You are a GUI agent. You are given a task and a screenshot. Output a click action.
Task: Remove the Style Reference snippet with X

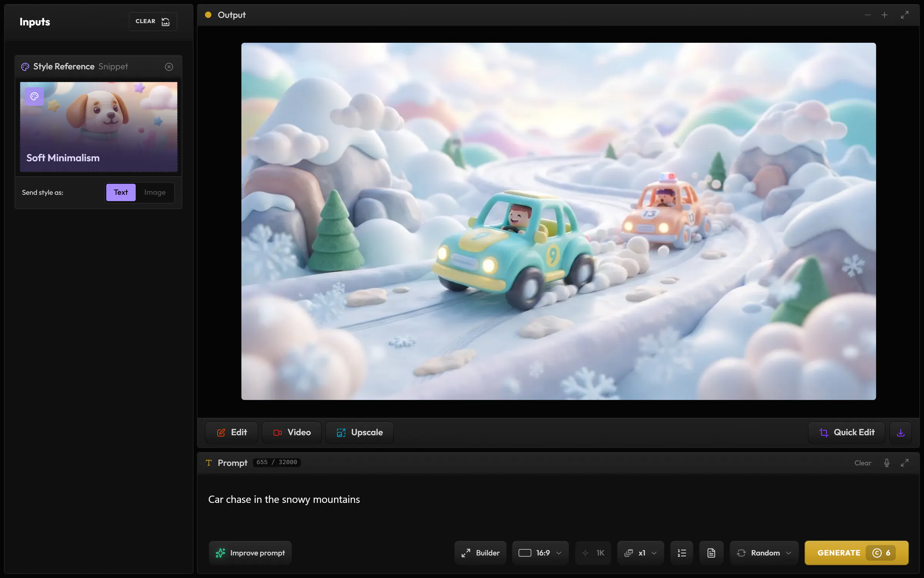pyautogui.click(x=169, y=67)
